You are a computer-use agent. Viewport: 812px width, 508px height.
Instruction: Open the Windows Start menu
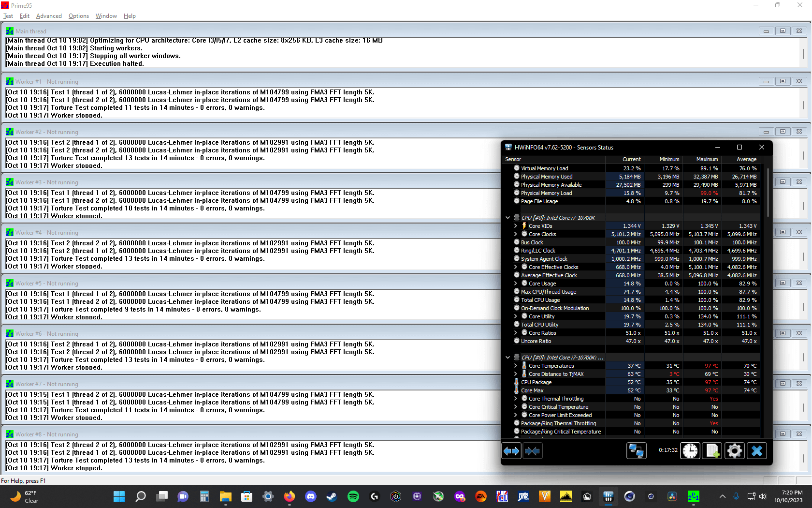pyautogui.click(x=119, y=496)
